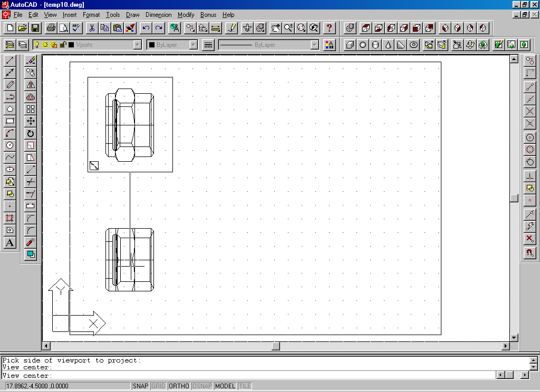Click the Zoom Realtime icon
Image resolution: width=540 pixels, height=392 pixels.
288,28
